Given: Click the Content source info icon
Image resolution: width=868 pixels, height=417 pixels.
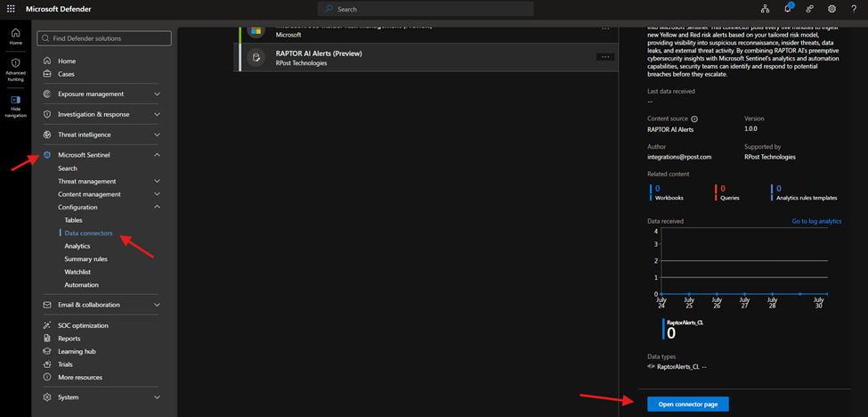Looking at the screenshot, I should click(694, 119).
